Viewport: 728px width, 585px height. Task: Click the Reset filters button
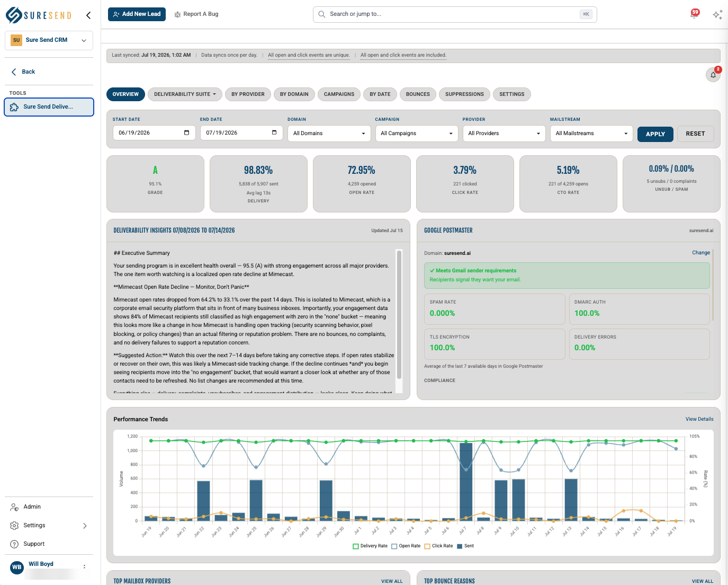click(x=695, y=134)
